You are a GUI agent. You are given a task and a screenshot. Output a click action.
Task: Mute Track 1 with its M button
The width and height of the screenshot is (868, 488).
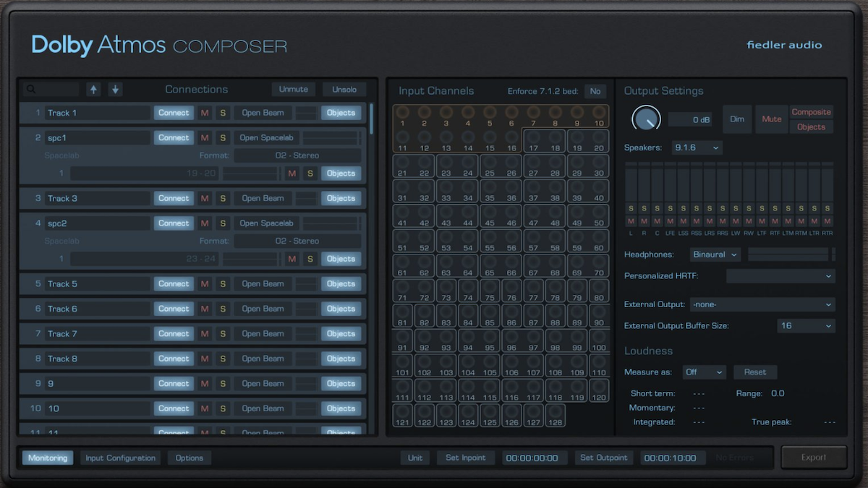205,113
